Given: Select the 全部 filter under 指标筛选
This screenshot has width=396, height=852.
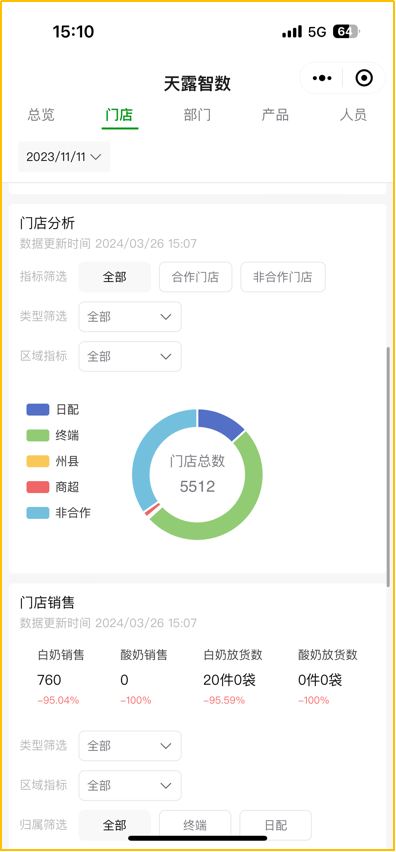Looking at the screenshot, I should pos(115,277).
